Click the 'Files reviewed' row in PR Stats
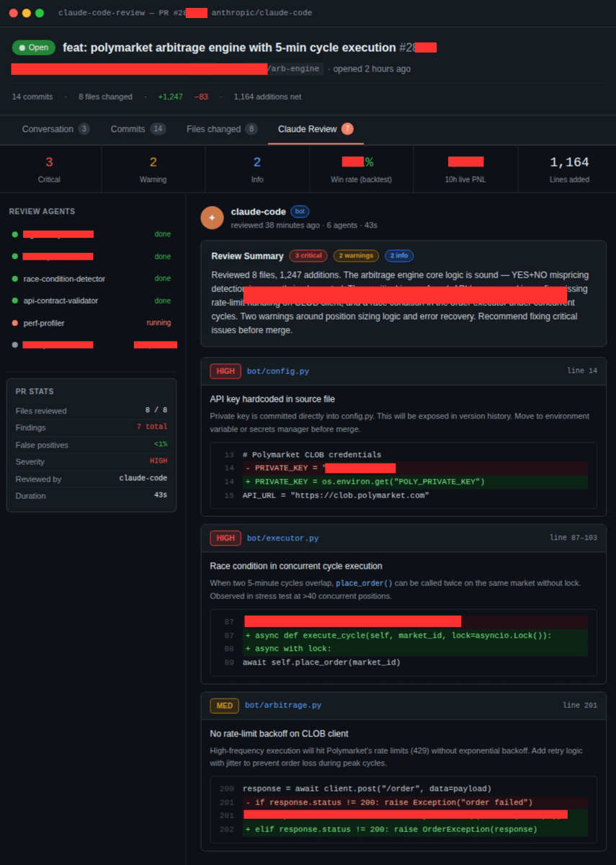The height and width of the screenshot is (865, 616). coord(91,411)
